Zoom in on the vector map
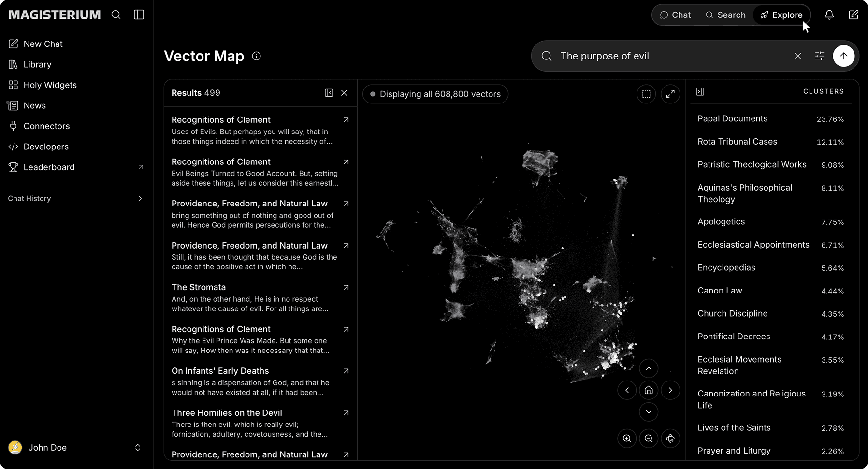 627,439
